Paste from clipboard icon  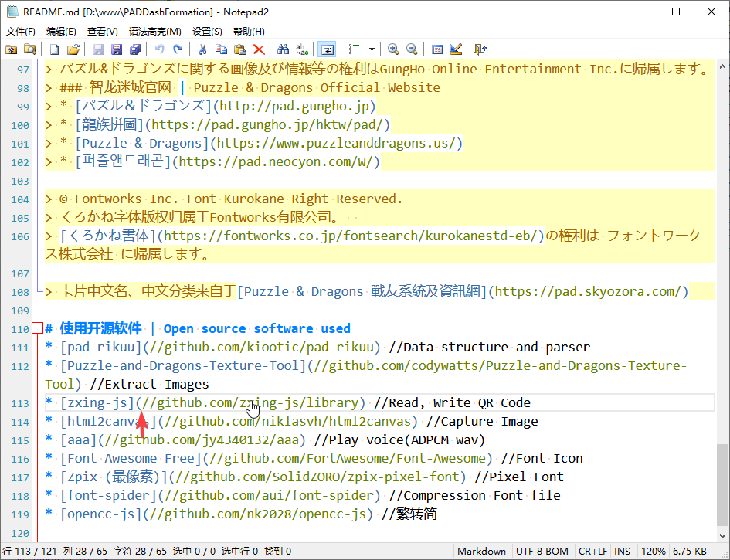coord(239,49)
